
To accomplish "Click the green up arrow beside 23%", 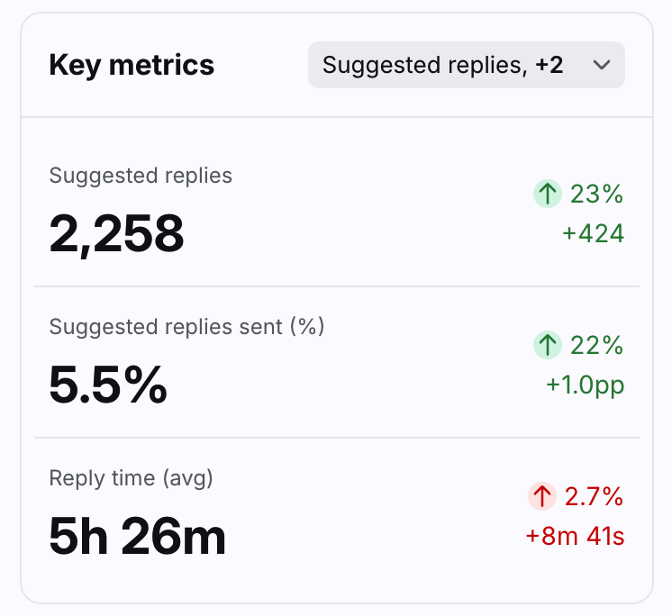I will [x=546, y=194].
